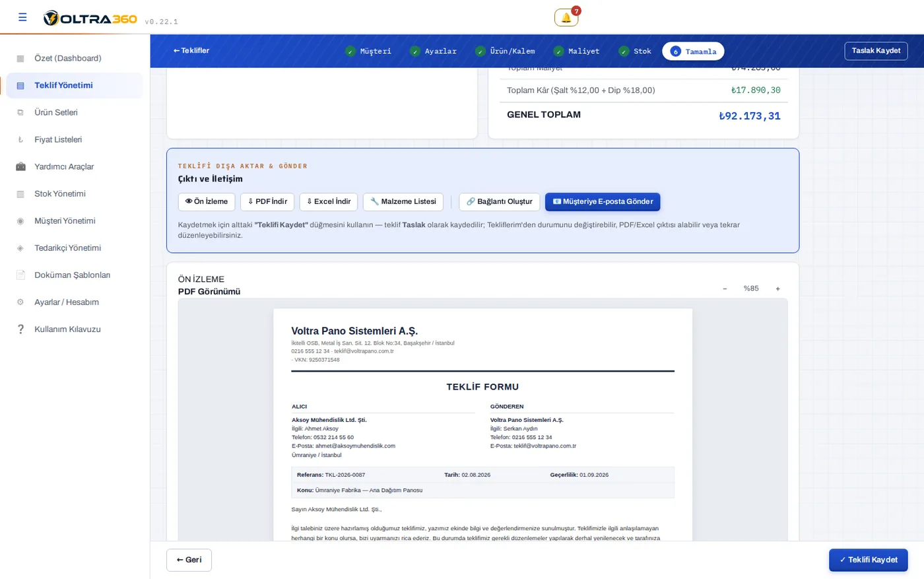Viewport: 924px width, 579px height.
Task: Open Ayarlar / Hesabım gear icon
Action: 20,302
